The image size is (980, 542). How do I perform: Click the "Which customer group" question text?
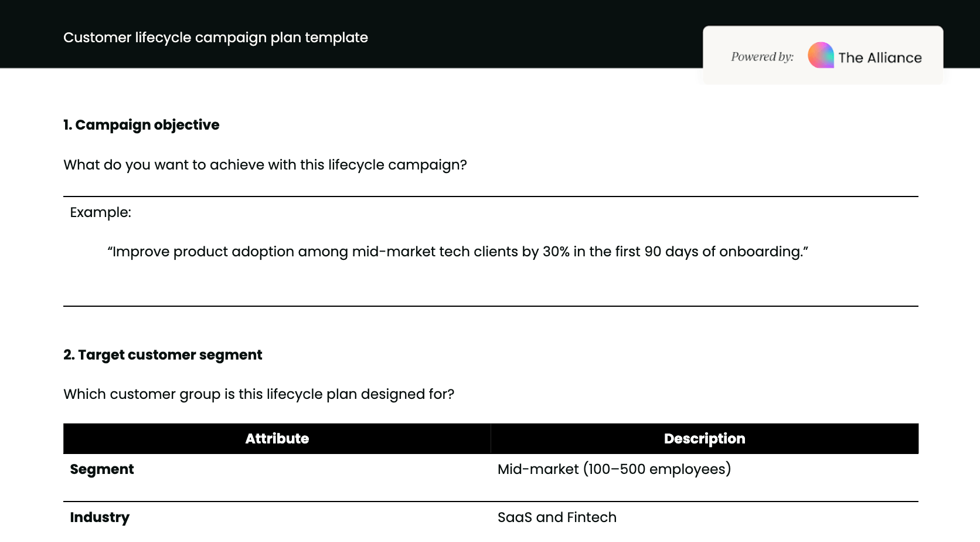pos(258,394)
